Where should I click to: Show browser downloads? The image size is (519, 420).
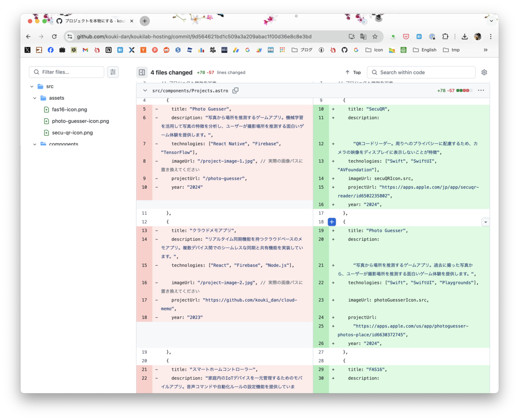(x=465, y=37)
